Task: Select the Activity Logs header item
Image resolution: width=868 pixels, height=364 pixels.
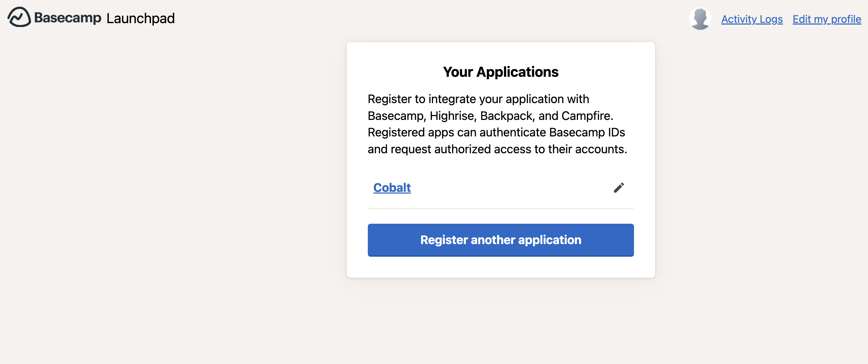Action: (752, 19)
